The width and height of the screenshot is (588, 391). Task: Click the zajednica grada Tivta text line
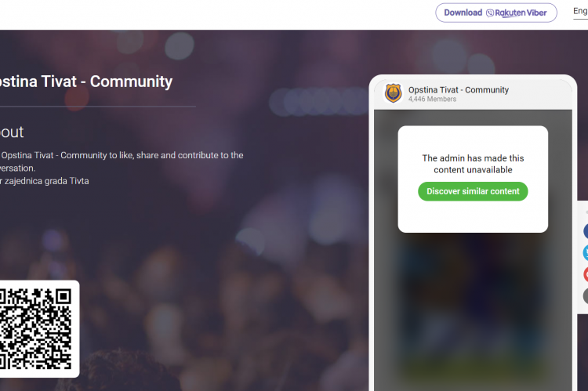44,181
